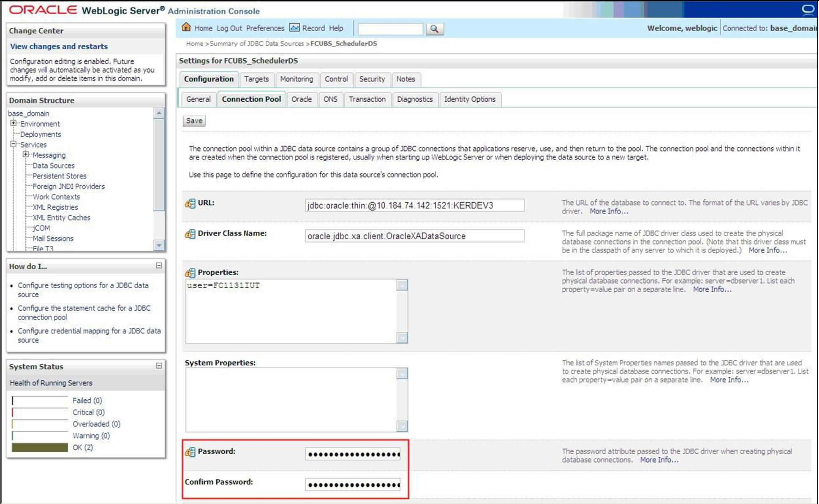Click the Record icon in toolbar
819x504 pixels.
click(x=294, y=28)
